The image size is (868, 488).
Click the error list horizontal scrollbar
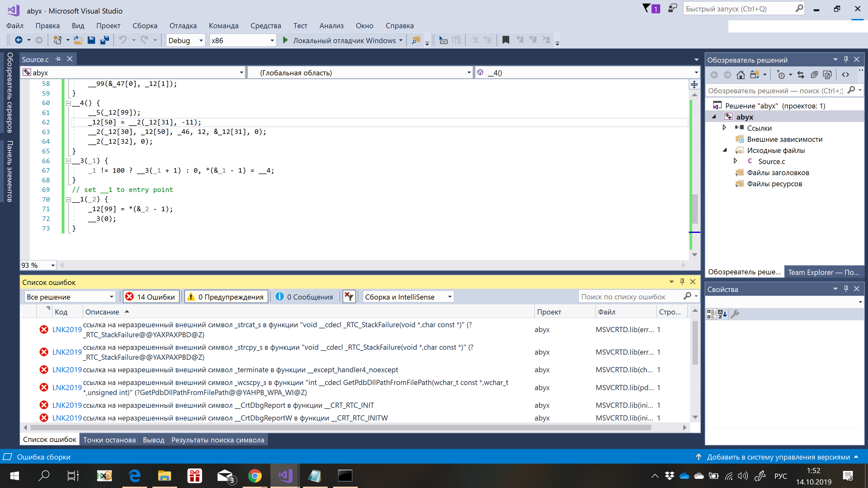(x=340, y=427)
